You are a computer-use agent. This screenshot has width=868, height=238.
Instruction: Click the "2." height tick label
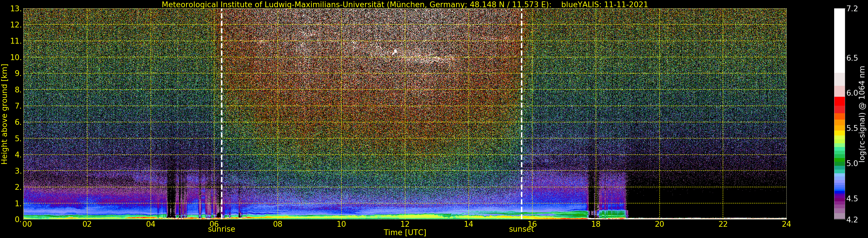click(x=18, y=187)
